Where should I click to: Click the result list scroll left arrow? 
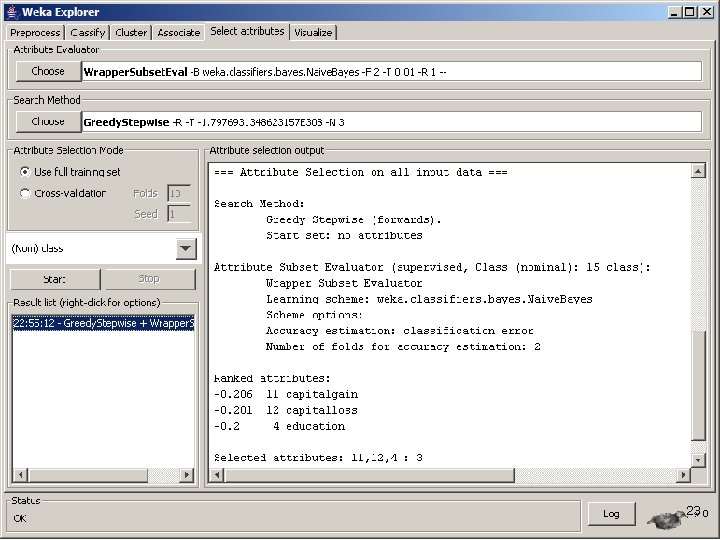point(20,475)
